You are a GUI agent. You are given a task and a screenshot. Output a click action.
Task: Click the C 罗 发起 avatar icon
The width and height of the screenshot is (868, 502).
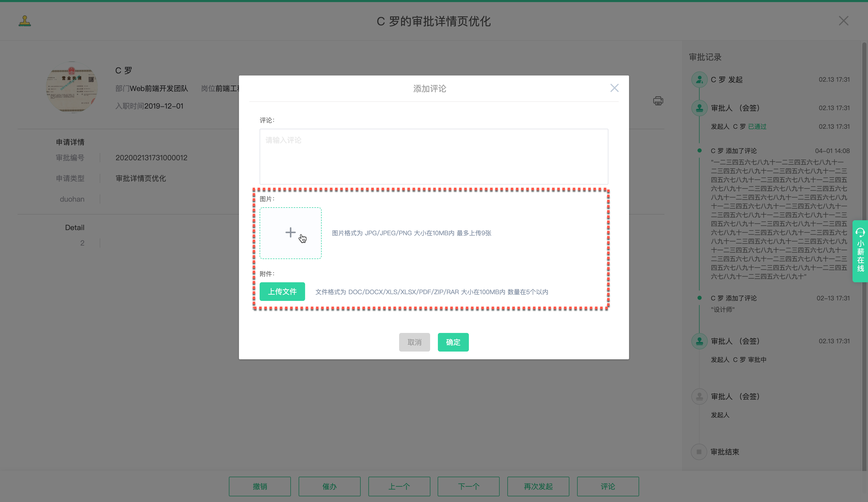point(699,80)
